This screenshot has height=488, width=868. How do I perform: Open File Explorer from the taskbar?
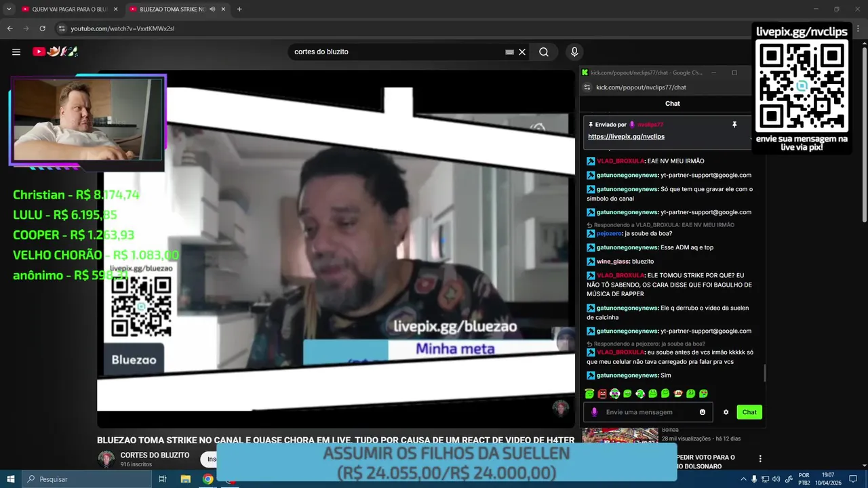click(x=185, y=479)
